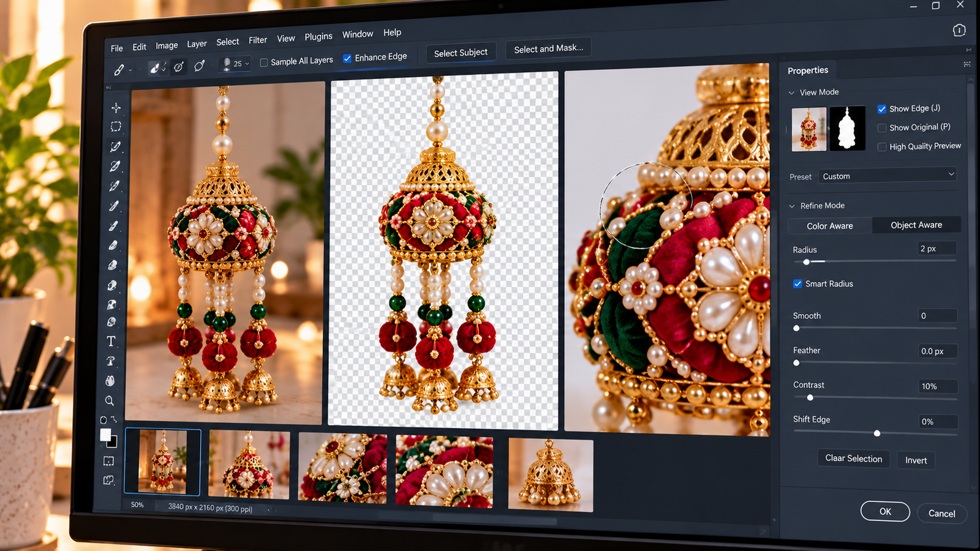The height and width of the screenshot is (551, 980).
Task: Select the Hand tool
Action: click(110, 381)
